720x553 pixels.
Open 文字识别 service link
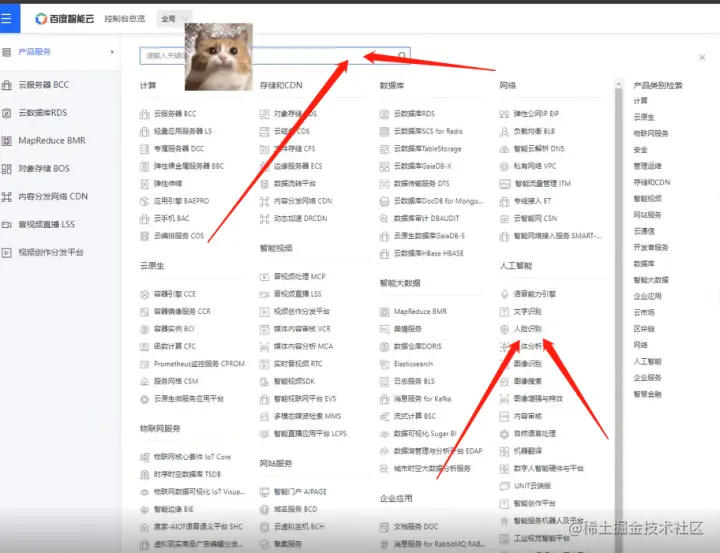coord(528,312)
